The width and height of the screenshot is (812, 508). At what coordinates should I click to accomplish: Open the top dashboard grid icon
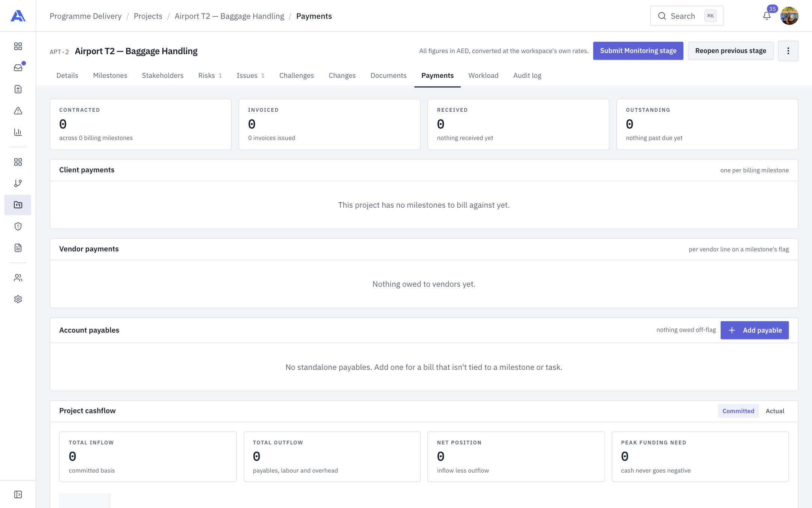tap(18, 46)
